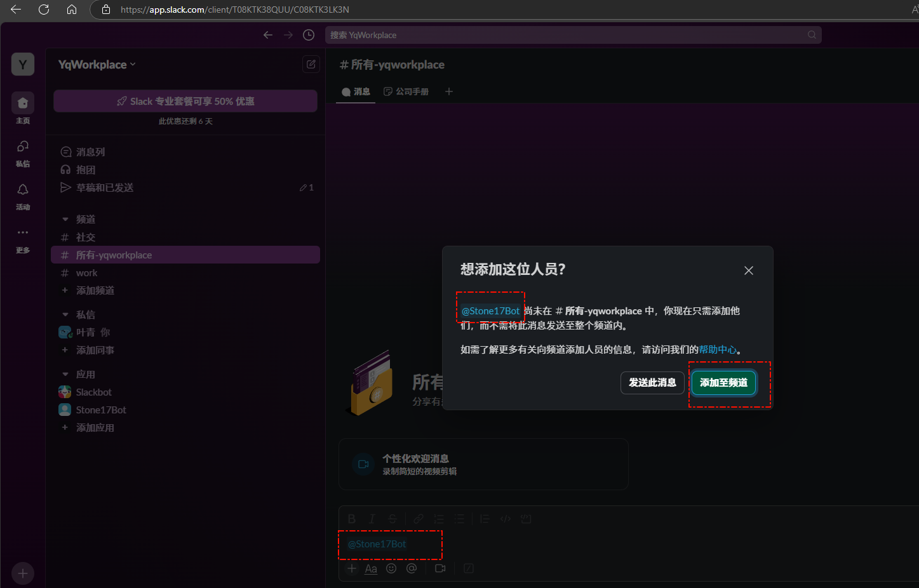Switch to the Messages (消息) tab

pyautogui.click(x=356, y=91)
